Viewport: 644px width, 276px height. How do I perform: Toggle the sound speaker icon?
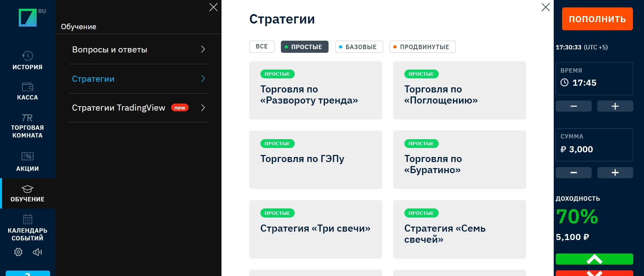(x=37, y=252)
